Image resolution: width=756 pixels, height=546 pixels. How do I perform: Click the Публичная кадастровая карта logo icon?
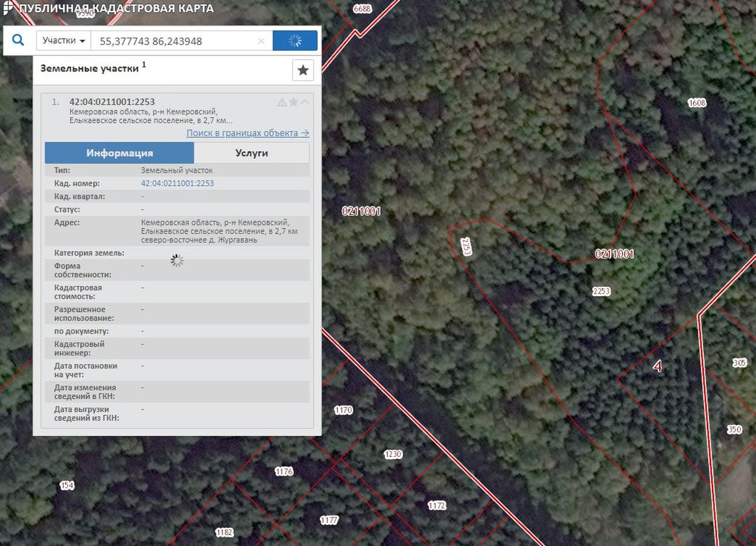click(x=7, y=8)
